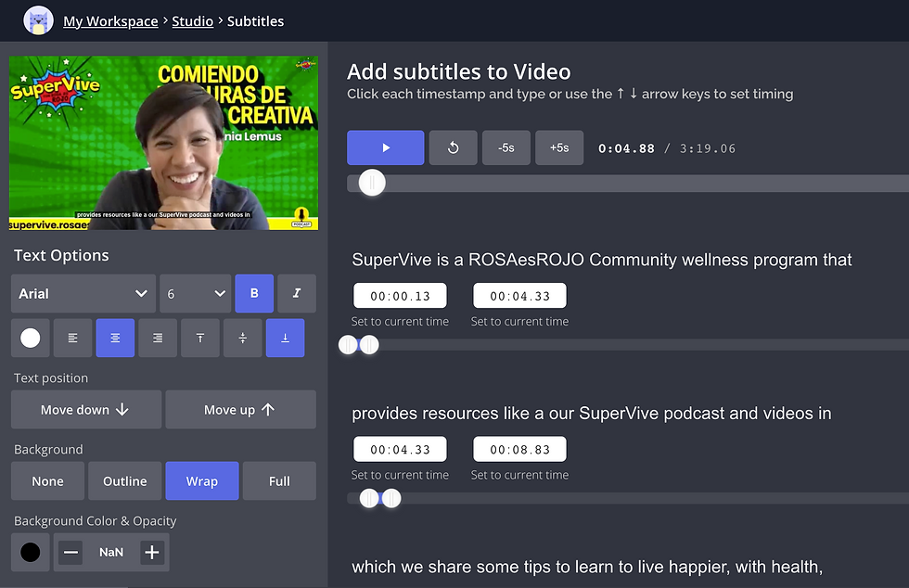The width and height of the screenshot is (909, 588).
Task: Open the Arial font dropdown
Action: (83, 293)
